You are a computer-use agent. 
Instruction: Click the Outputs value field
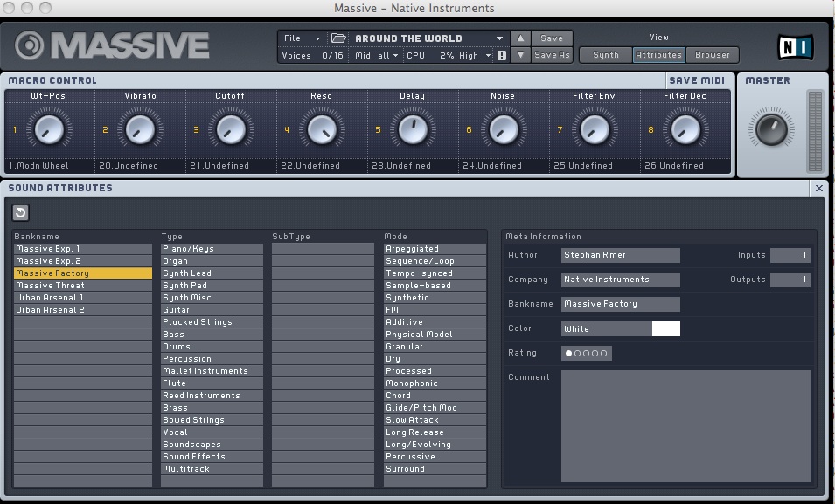pos(790,280)
